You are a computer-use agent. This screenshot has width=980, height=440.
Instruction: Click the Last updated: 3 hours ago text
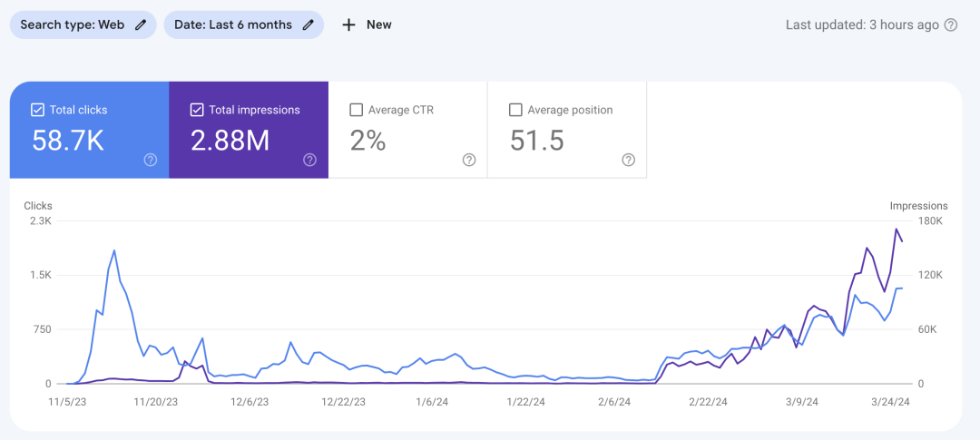click(x=863, y=25)
